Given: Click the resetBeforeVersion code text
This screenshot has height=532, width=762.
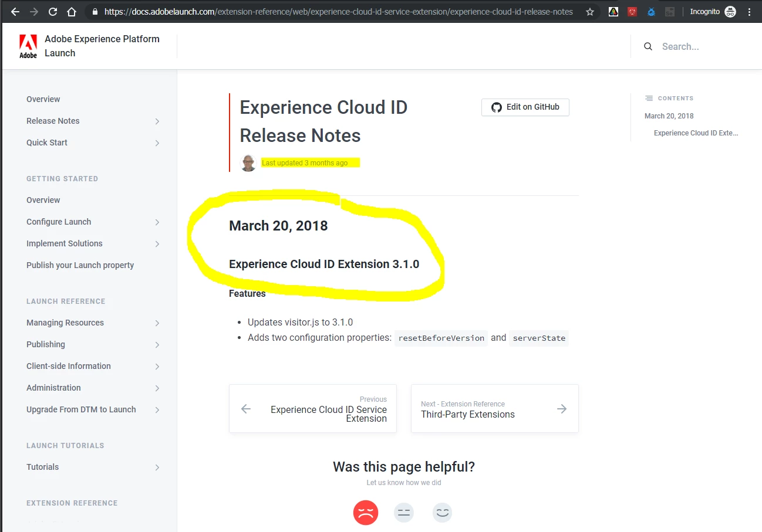Looking at the screenshot, I should tap(441, 338).
